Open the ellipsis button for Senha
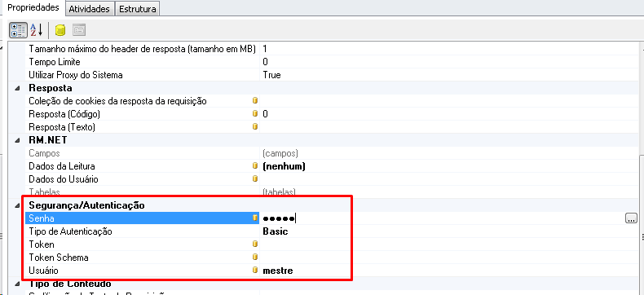Viewport: 644px width, 295px height. click(631, 218)
